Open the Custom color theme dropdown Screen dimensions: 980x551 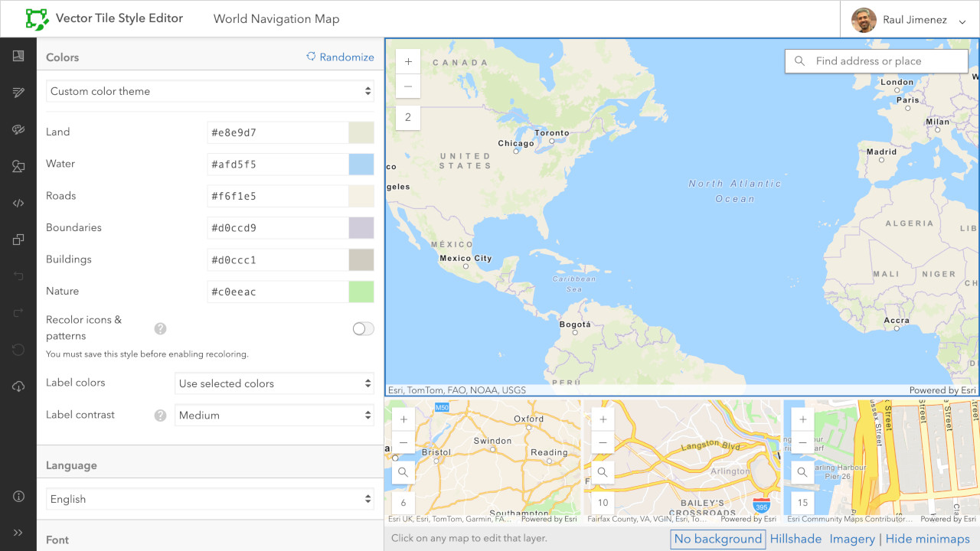(210, 91)
